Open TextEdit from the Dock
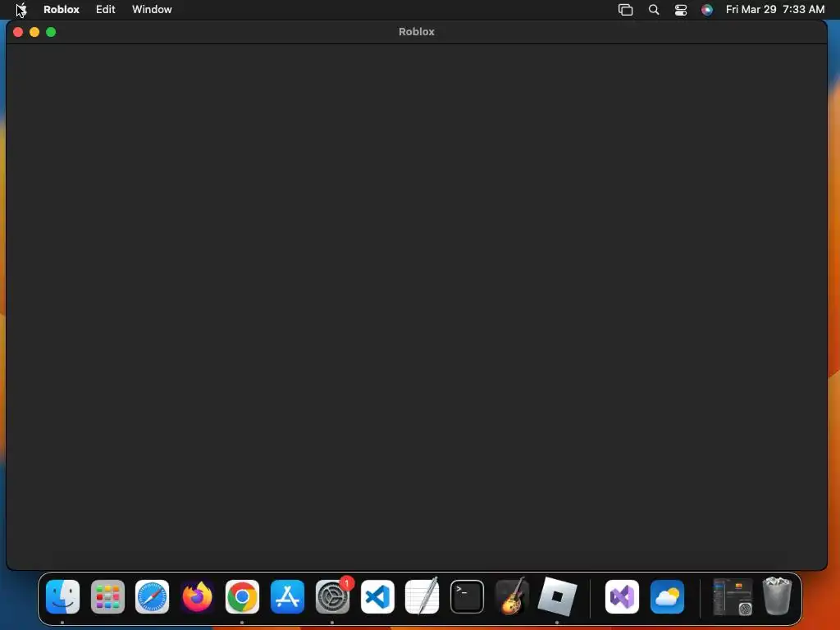This screenshot has height=630, width=840. point(422,596)
